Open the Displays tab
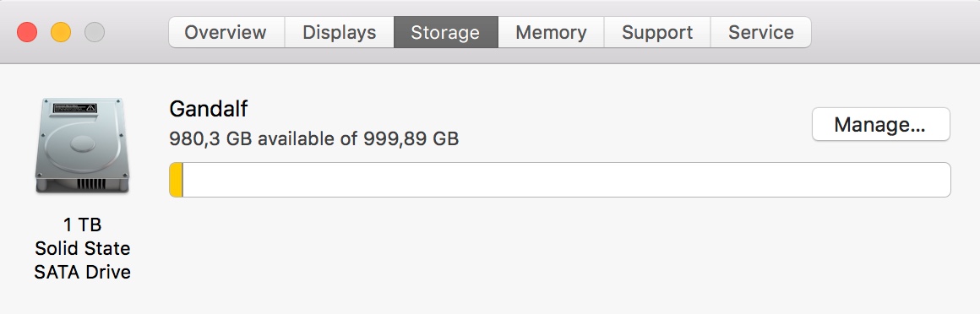Screen dimensions: 980x314 (340, 32)
